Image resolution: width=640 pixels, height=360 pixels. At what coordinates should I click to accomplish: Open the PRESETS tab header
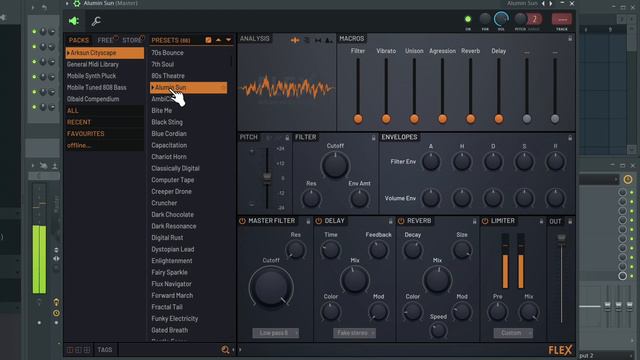coord(171,40)
